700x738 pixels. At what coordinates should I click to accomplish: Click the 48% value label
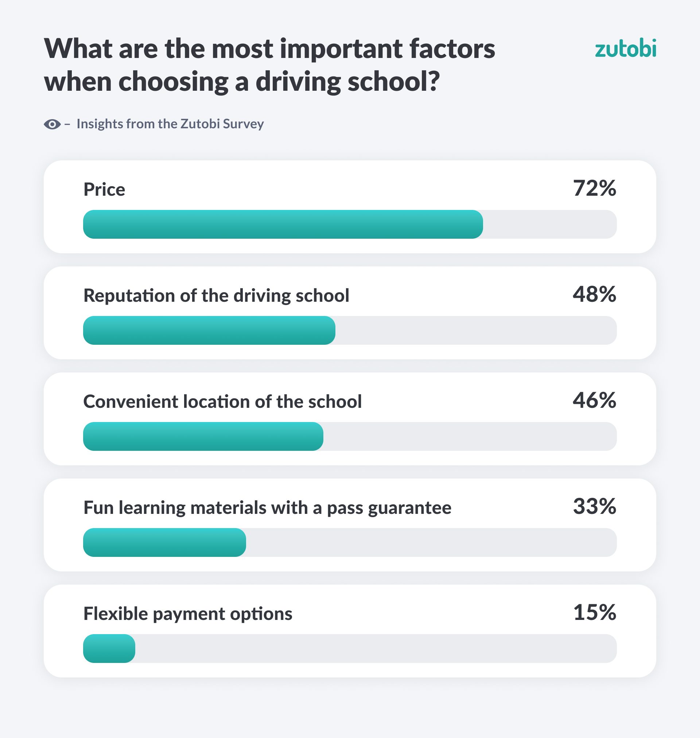(x=594, y=294)
